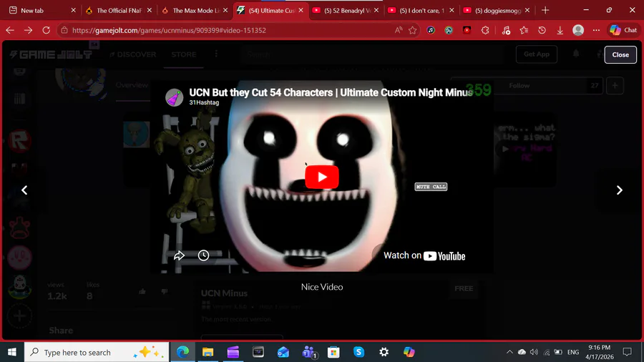Open a new browser tab

[x=545, y=10]
